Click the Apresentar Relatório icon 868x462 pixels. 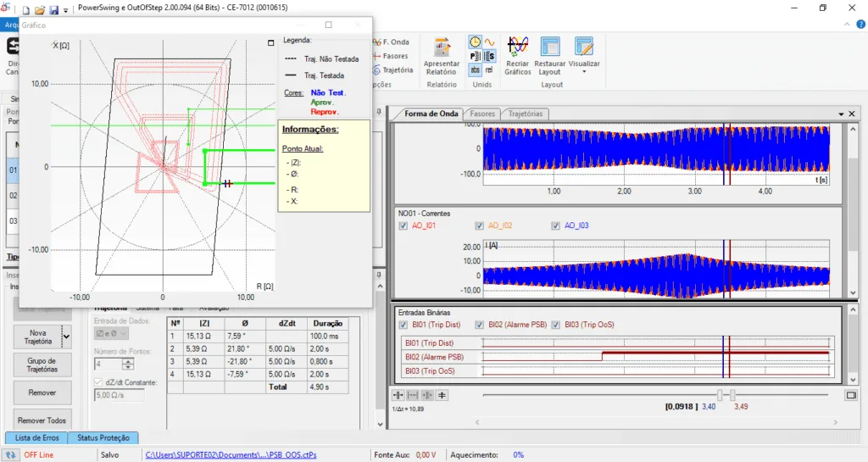(x=441, y=48)
